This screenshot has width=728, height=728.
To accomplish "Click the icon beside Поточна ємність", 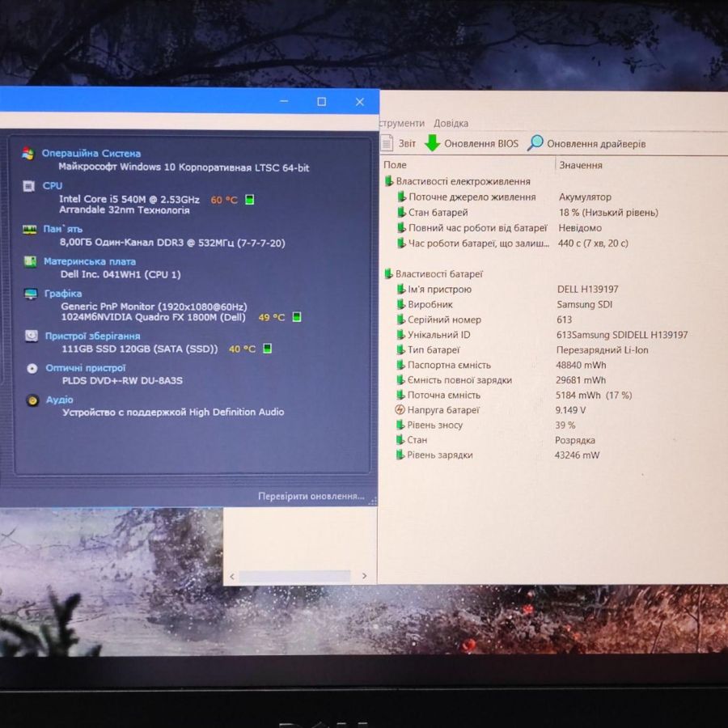I will 400,395.
